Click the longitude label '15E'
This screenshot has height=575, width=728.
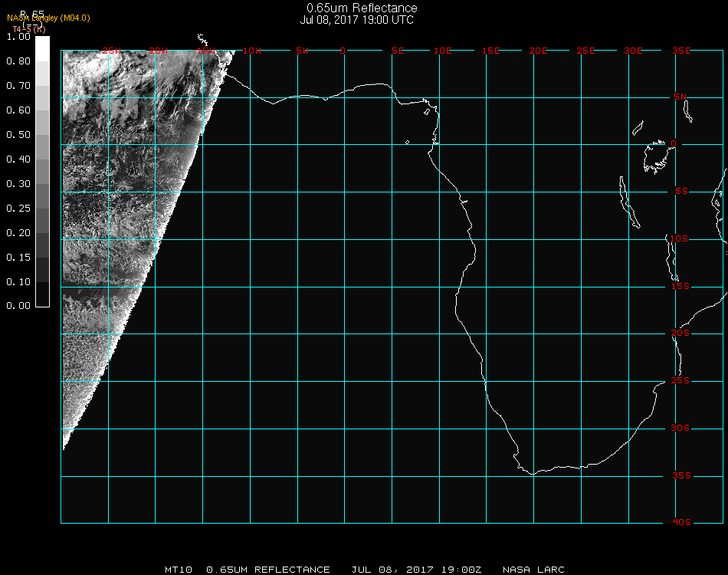pos(490,51)
